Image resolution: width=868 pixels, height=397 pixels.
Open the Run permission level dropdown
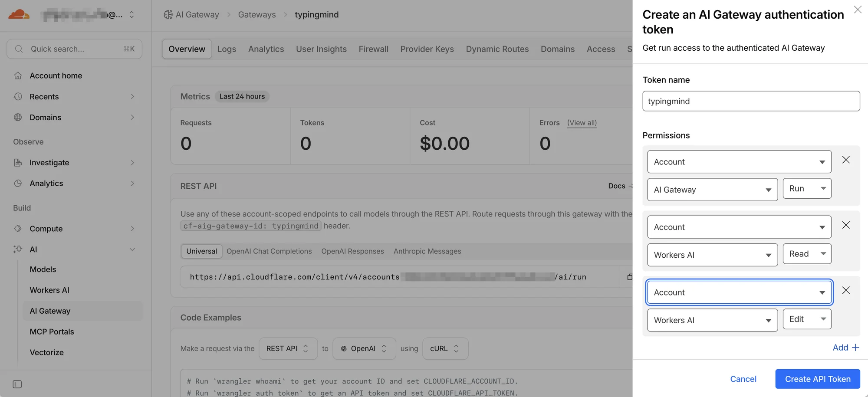[807, 188]
